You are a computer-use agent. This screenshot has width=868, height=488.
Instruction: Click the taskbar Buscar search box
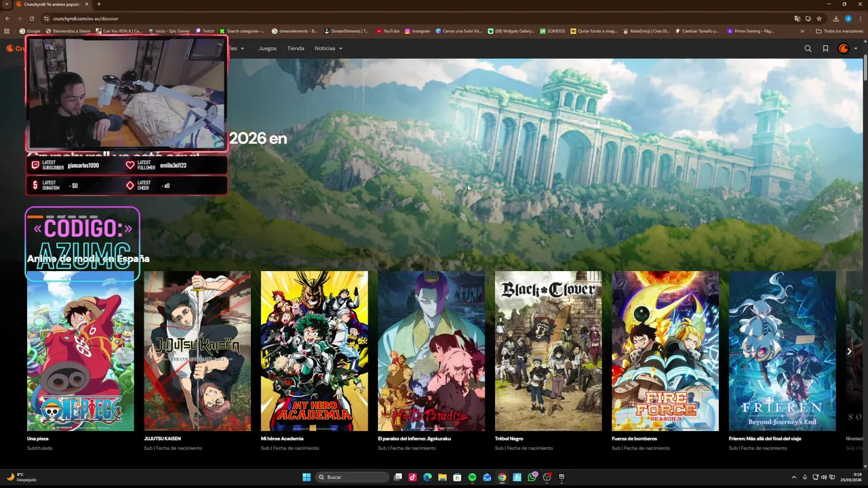click(353, 477)
